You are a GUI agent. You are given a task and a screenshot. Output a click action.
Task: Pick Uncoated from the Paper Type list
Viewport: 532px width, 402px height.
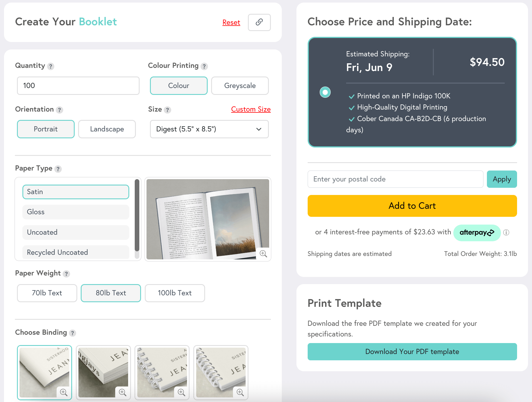[x=76, y=232]
